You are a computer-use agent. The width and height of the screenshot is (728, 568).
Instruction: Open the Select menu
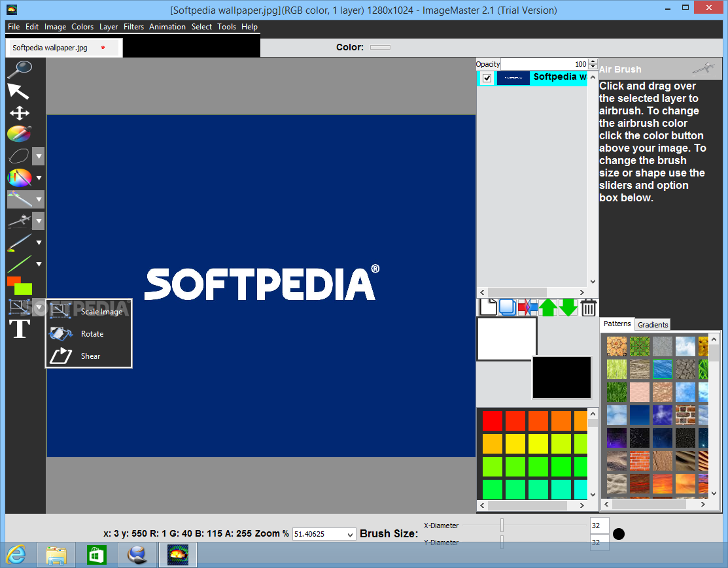coord(201,27)
